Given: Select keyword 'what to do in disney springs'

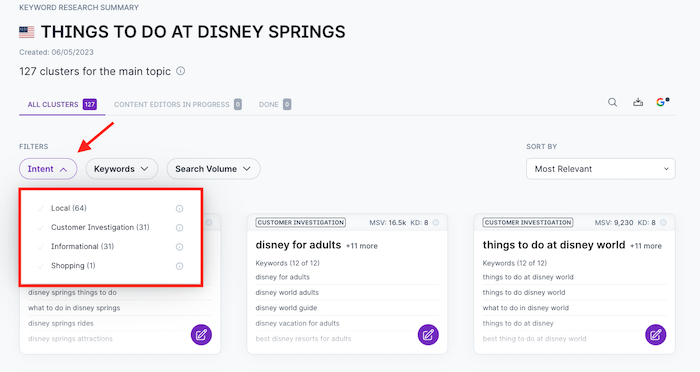Looking at the screenshot, I should 74,308.
